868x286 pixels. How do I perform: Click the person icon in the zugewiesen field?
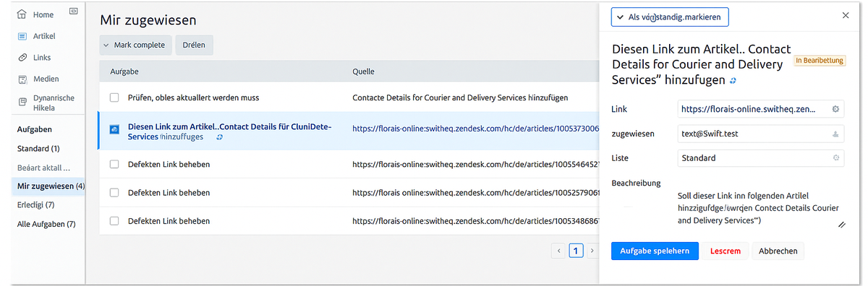click(x=835, y=134)
